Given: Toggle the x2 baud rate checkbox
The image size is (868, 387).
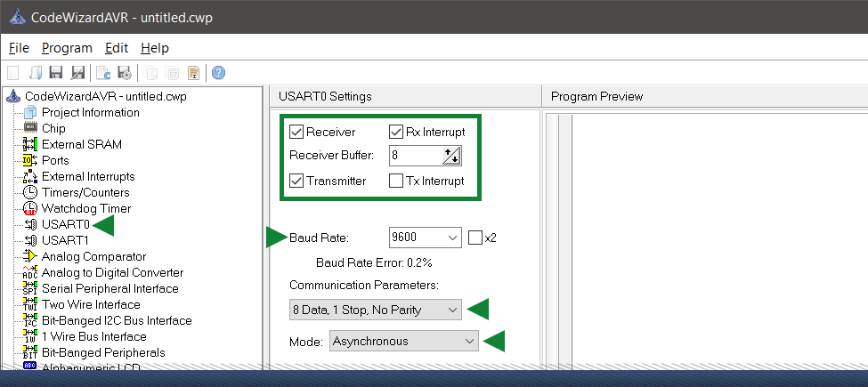Looking at the screenshot, I should tap(475, 238).
